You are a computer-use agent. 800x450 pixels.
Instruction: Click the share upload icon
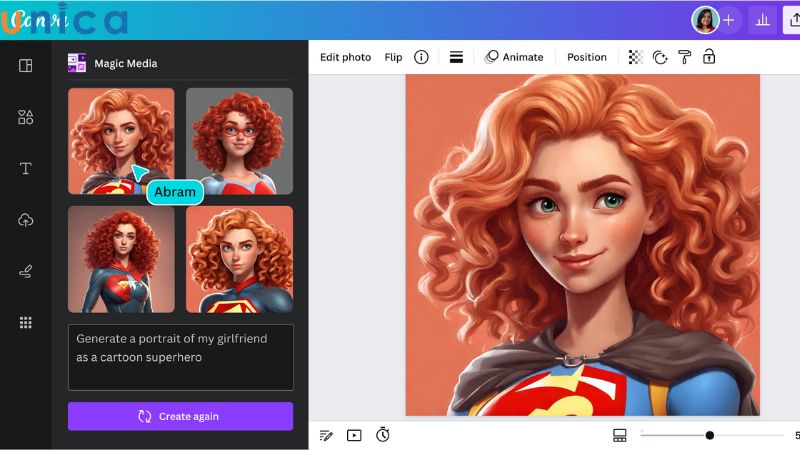(792, 20)
